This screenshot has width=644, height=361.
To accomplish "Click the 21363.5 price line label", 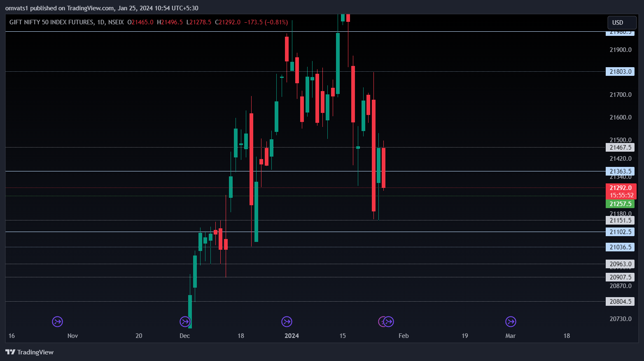I will pyautogui.click(x=620, y=171).
